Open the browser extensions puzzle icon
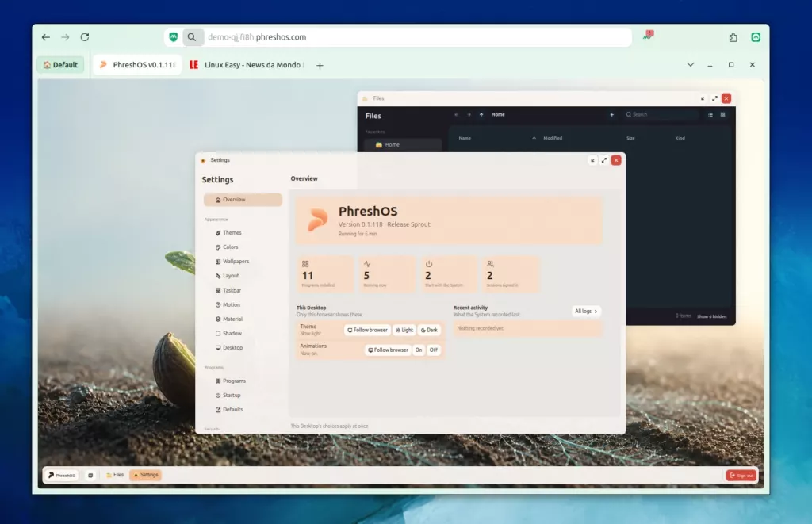 (733, 37)
